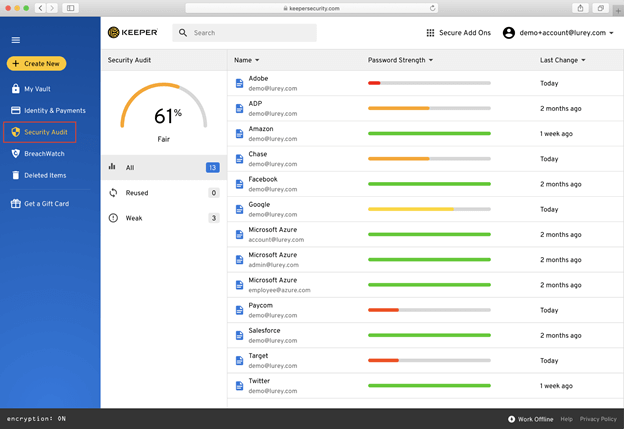Click the Adobe password strength bar
624x429 pixels.
click(x=429, y=83)
